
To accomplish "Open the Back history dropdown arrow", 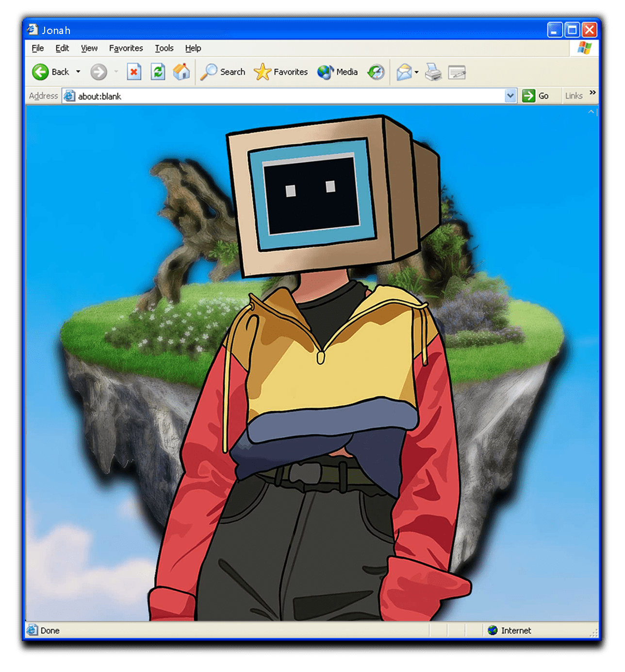I will click(x=78, y=72).
